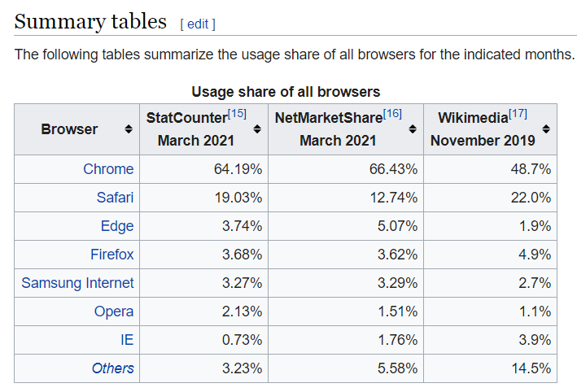The height and width of the screenshot is (392, 577).
Task: Open the IE link
Action: coord(126,340)
